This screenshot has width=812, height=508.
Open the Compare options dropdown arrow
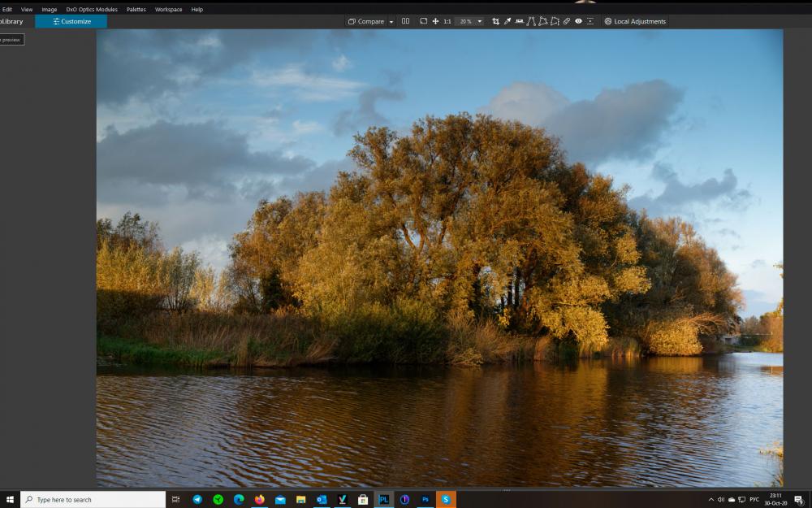391,22
